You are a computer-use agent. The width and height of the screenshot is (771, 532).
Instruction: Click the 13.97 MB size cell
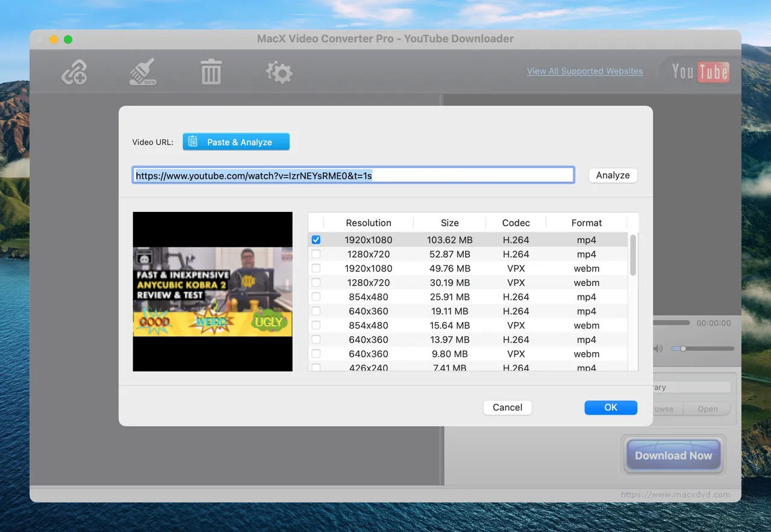(x=449, y=339)
